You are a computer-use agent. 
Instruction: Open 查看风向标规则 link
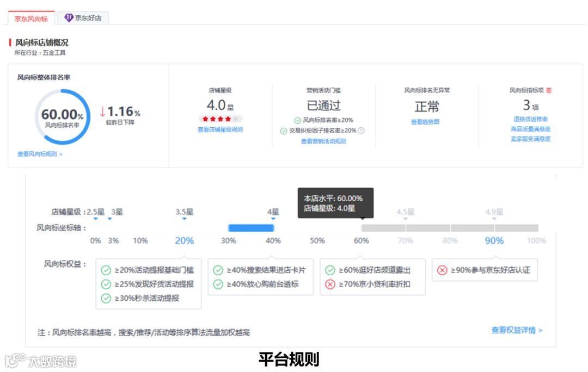click(40, 154)
